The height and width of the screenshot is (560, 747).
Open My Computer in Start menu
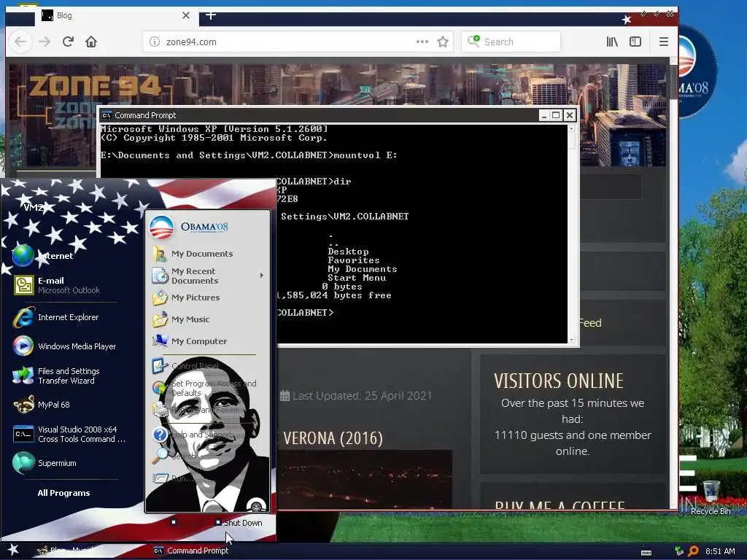pos(190,341)
